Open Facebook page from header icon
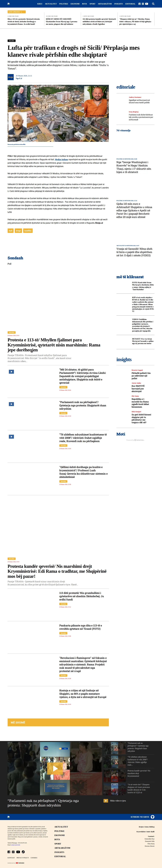Viewport: 162px width, 868px height. coord(140,4)
